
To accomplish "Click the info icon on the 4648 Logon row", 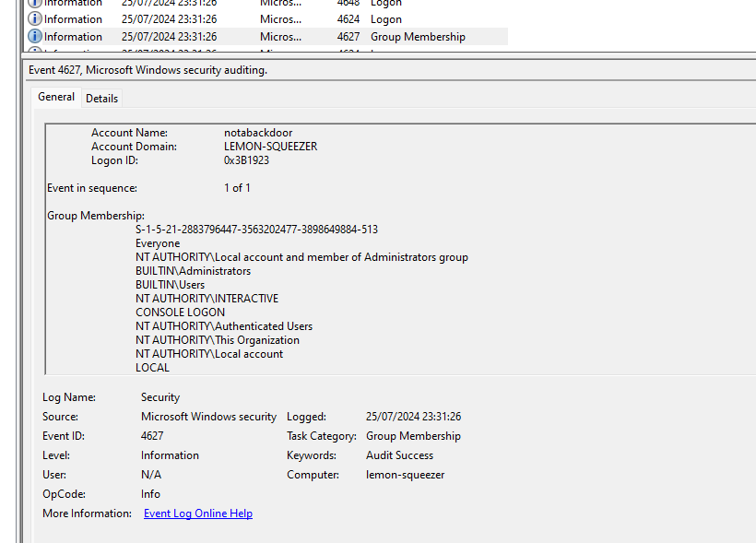I will (x=35, y=3).
